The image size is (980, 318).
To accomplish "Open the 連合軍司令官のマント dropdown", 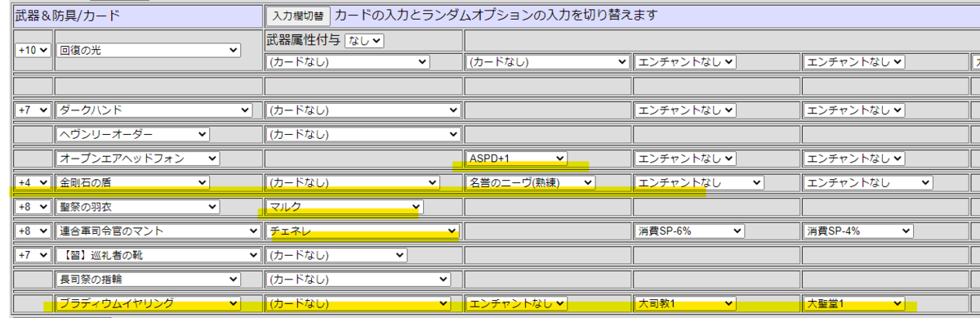I will 158,231.
